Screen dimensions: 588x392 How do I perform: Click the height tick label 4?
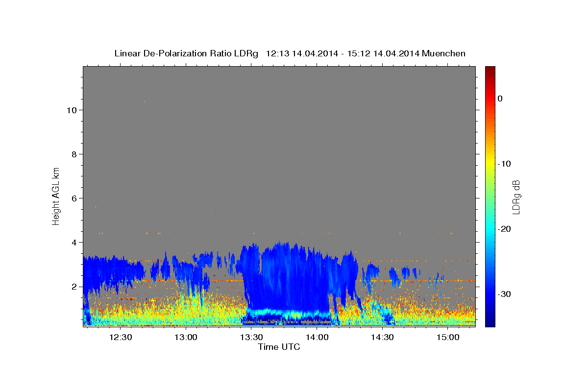tap(73, 243)
